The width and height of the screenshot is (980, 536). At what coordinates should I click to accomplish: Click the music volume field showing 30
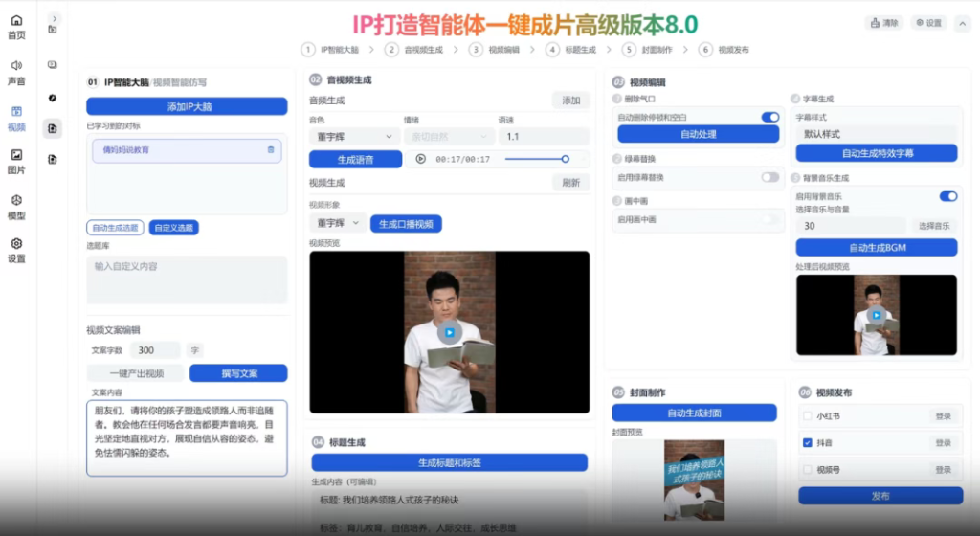851,226
